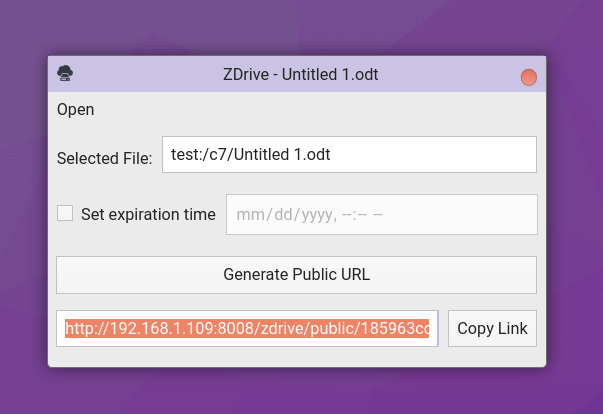
Task: Enable the Set expiration time checkbox
Action: (x=66, y=213)
